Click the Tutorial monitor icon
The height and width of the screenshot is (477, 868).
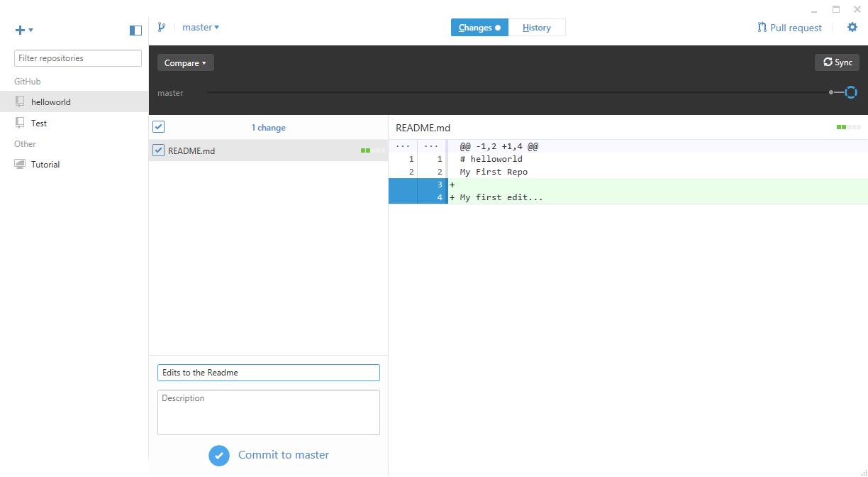[x=20, y=164]
